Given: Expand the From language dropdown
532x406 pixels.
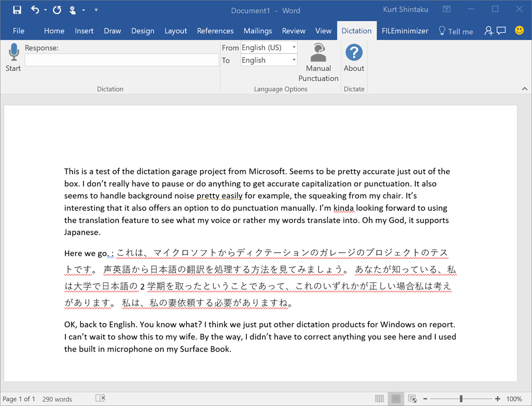Looking at the screenshot, I should point(294,48).
